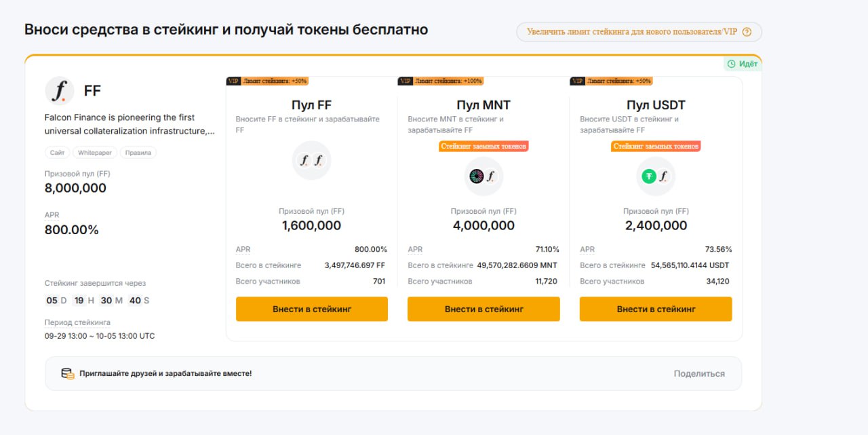Click the clock icon in status badge
Screen dimensions: 868x435
[731, 64]
